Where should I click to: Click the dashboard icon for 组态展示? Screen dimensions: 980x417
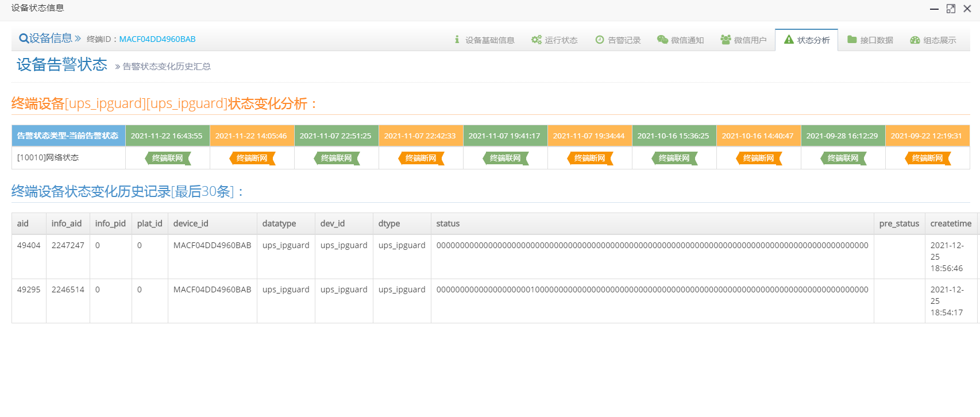(x=915, y=40)
